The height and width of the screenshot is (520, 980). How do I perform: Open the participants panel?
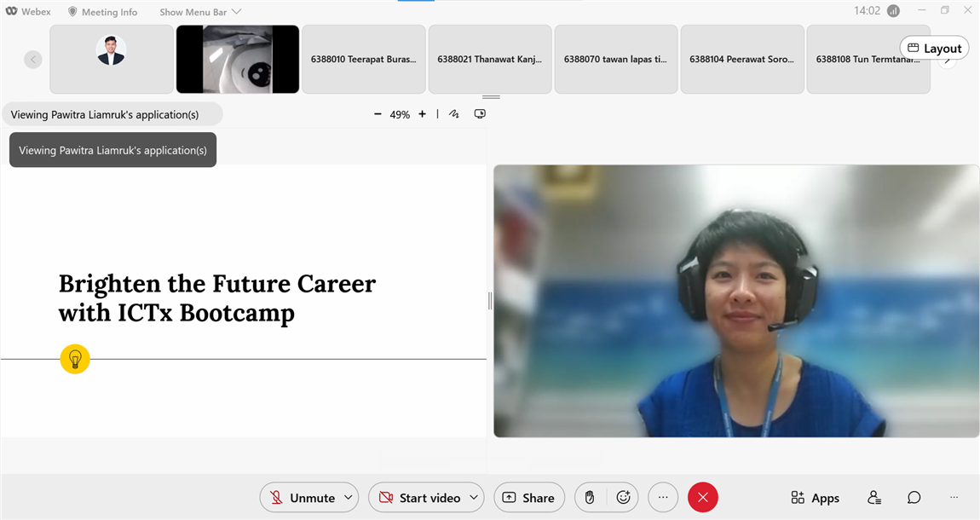click(874, 498)
